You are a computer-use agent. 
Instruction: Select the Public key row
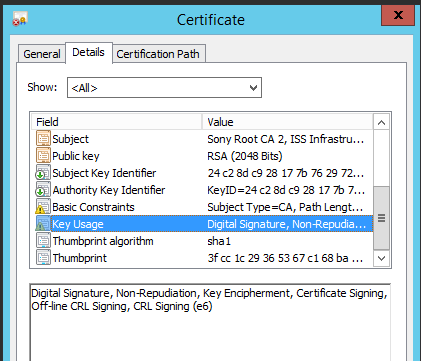[x=202, y=156]
